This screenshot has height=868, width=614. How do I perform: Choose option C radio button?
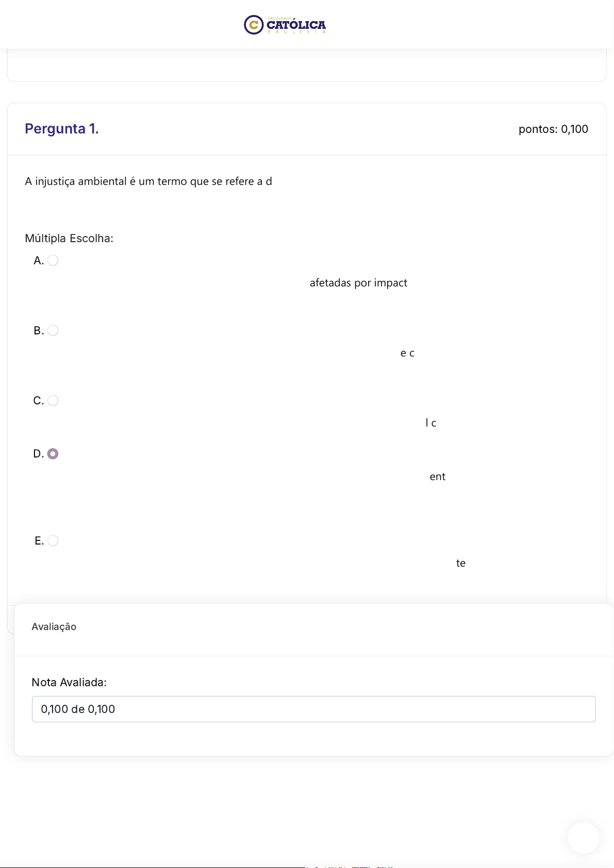click(53, 401)
